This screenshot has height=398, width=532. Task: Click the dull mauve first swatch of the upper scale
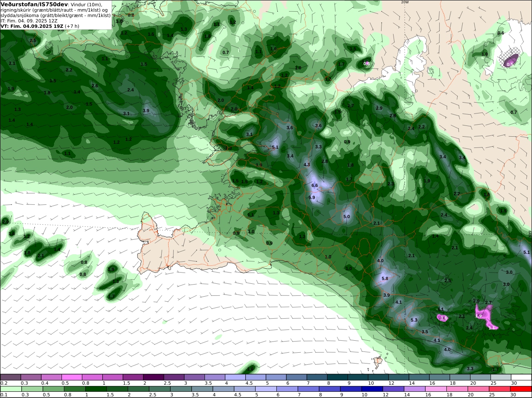(10, 377)
